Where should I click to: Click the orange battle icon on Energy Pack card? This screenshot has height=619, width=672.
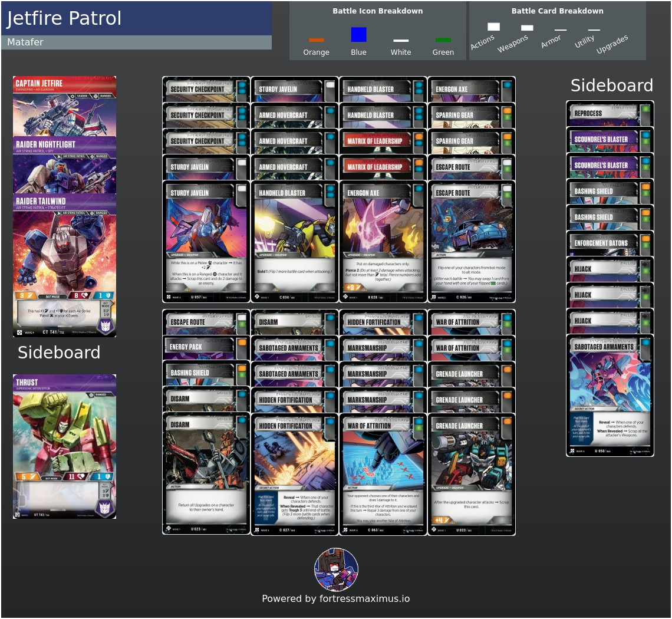click(242, 343)
